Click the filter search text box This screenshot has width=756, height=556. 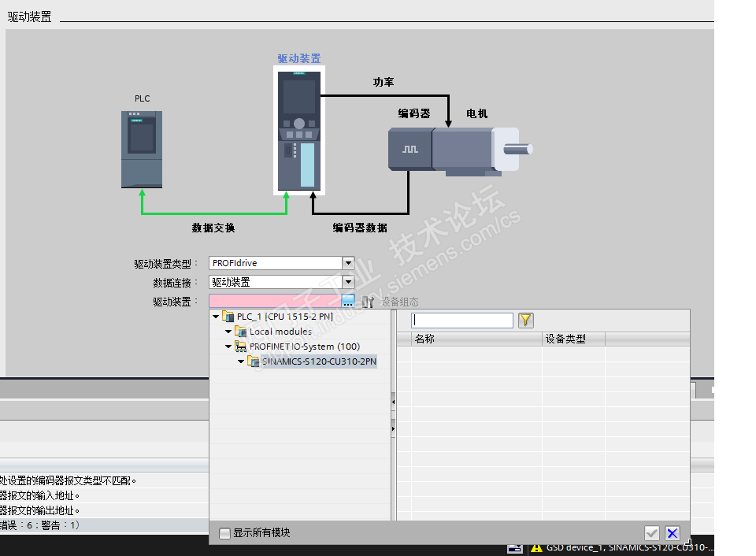click(x=462, y=321)
